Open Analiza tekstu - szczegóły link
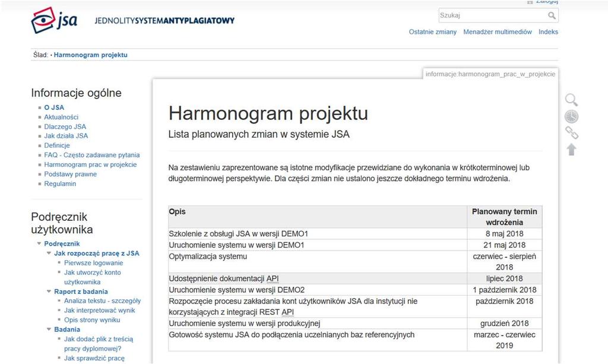Viewport: 608px width, 364px height. (x=102, y=300)
